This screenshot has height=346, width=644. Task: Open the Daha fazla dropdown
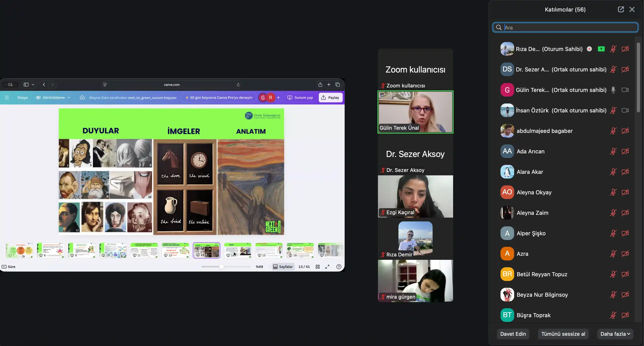pyautogui.click(x=615, y=334)
